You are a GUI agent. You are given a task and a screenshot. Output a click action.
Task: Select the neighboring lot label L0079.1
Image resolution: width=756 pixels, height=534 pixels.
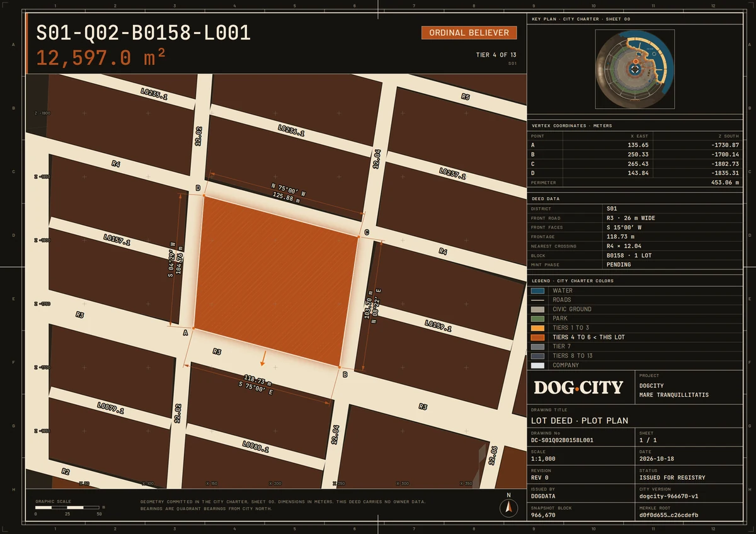pos(110,407)
